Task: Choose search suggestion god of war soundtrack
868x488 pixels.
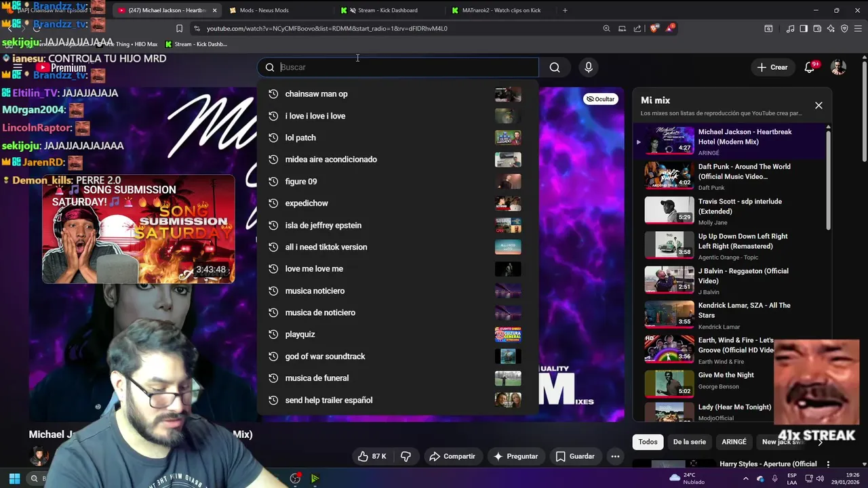Action: point(397,357)
